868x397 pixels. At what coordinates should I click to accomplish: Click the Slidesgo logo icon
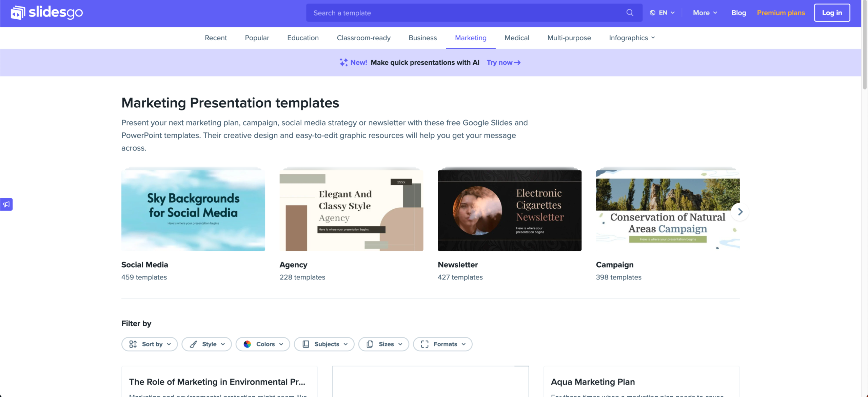click(18, 13)
